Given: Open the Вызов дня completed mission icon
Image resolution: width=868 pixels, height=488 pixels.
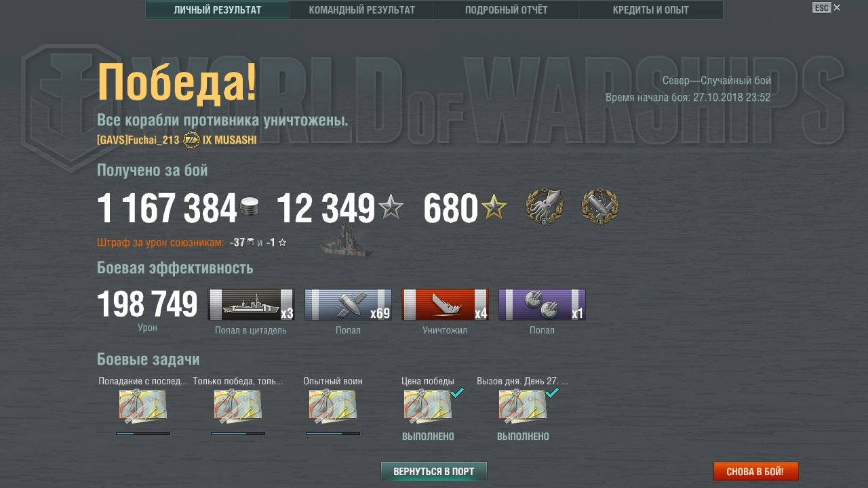Looking at the screenshot, I should pyautogui.click(x=523, y=405).
